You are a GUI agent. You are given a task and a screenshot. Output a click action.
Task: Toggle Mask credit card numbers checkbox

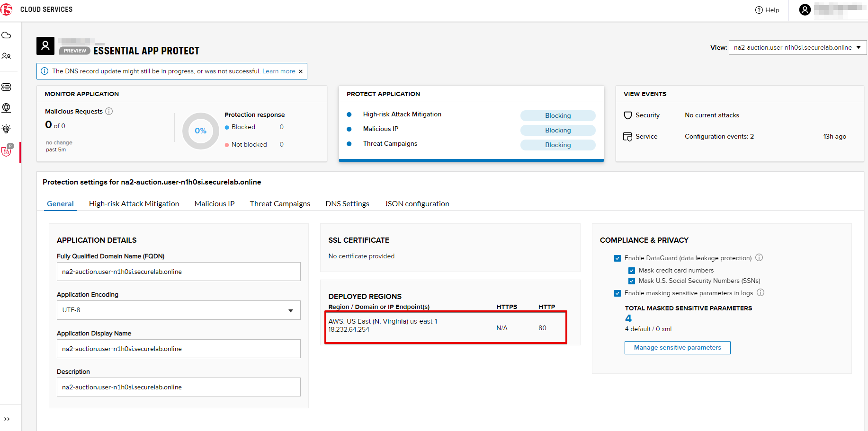[x=632, y=271]
